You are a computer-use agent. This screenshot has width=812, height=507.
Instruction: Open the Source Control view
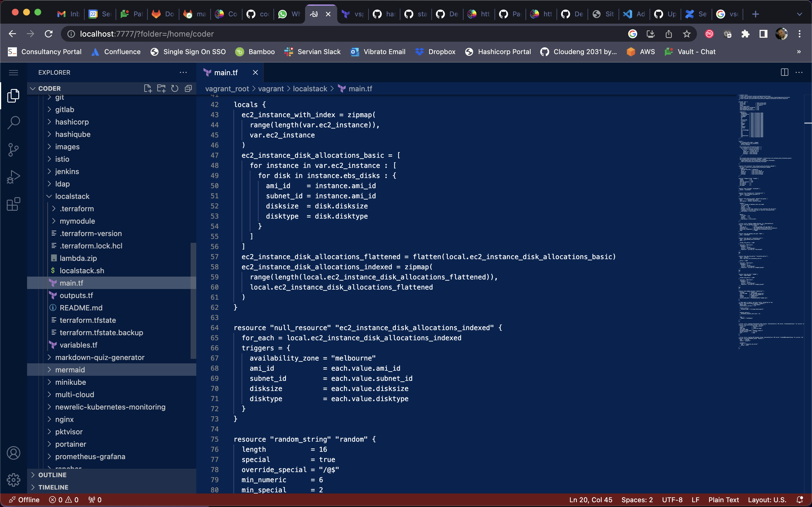tap(14, 150)
